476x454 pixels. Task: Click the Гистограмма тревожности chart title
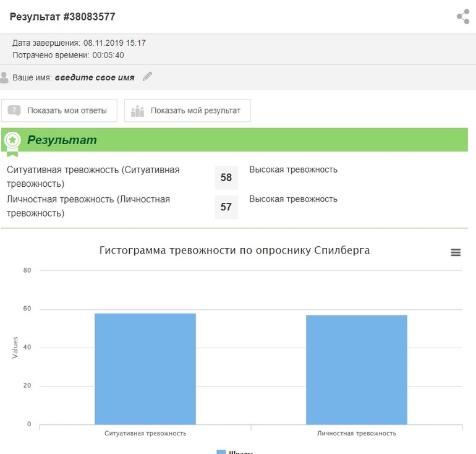[x=234, y=251]
